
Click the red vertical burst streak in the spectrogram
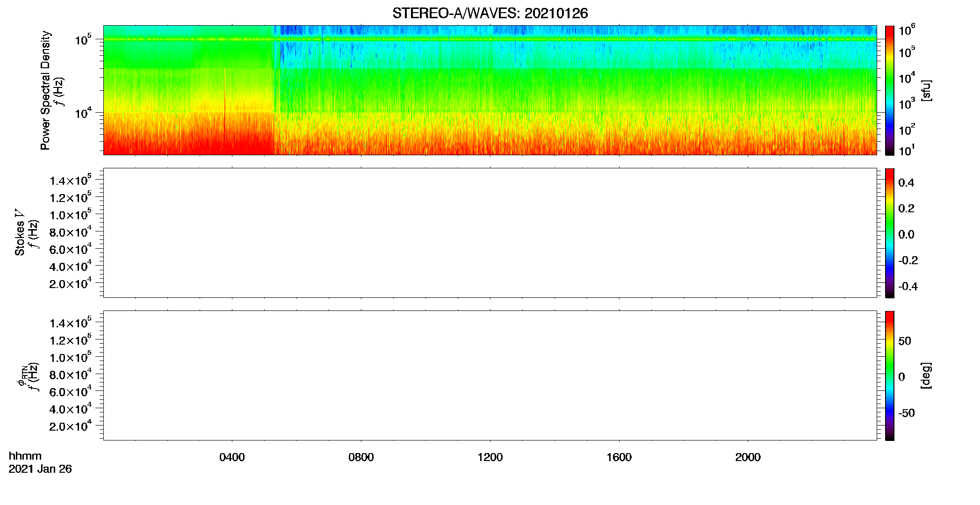tap(224, 101)
